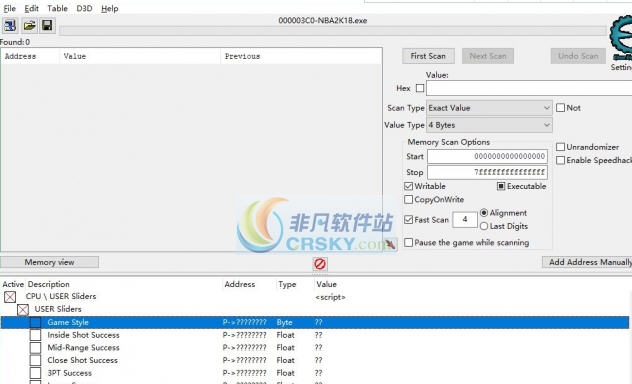
Task: Select the Mid-Range Success entry
Action: tap(83, 348)
